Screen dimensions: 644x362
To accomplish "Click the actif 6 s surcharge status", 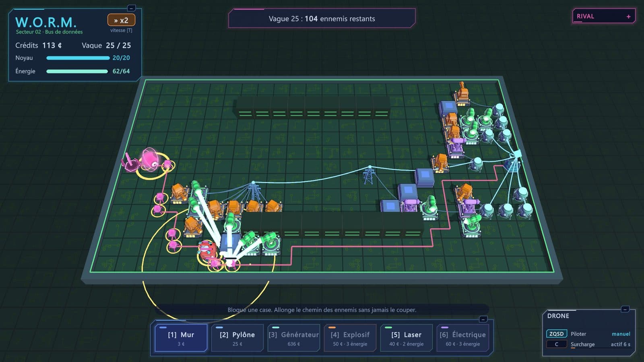I will pos(621,344).
